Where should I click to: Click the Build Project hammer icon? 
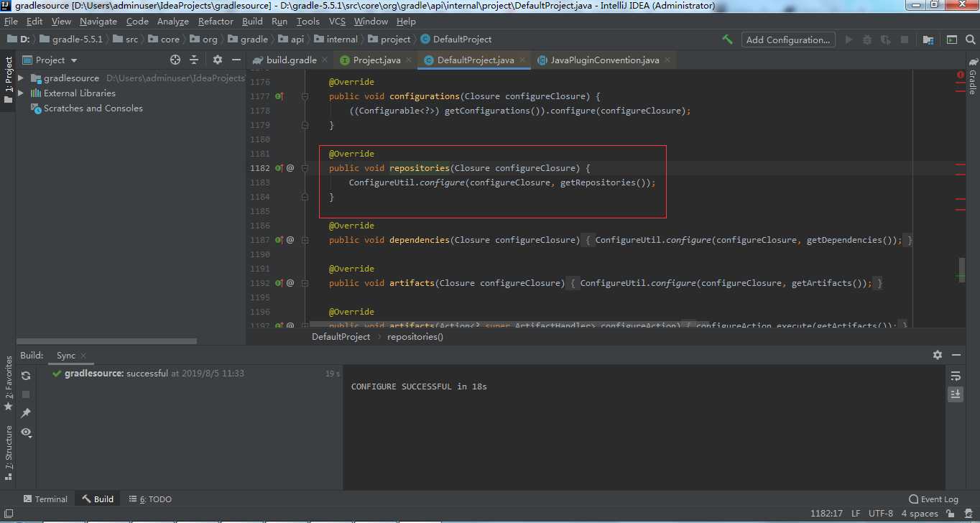727,40
